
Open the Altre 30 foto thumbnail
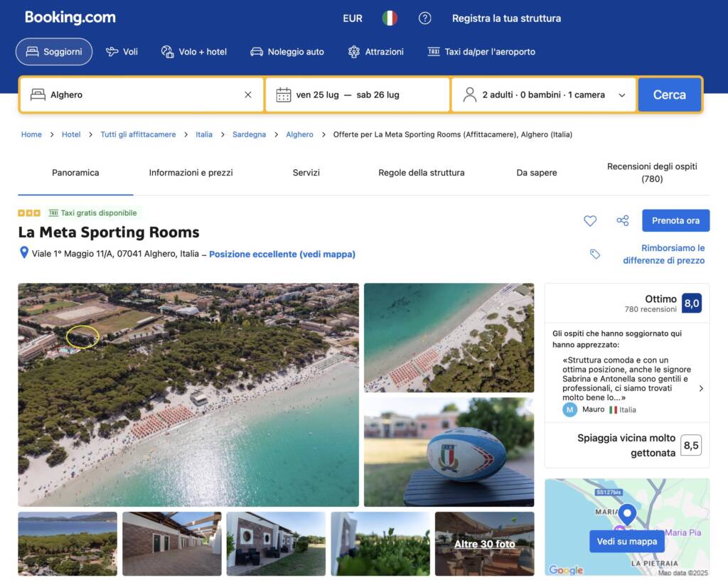484,544
